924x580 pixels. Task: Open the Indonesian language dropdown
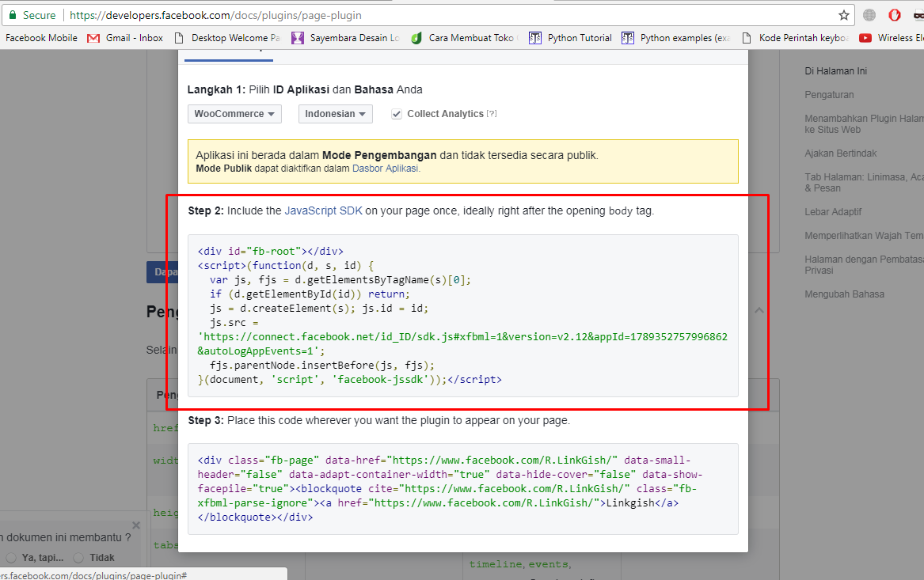(335, 114)
